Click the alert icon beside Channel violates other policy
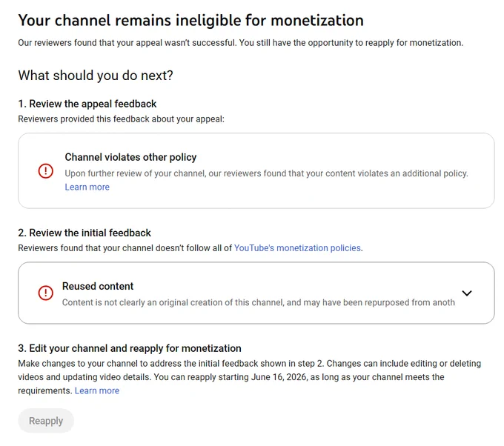 tap(46, 170)
